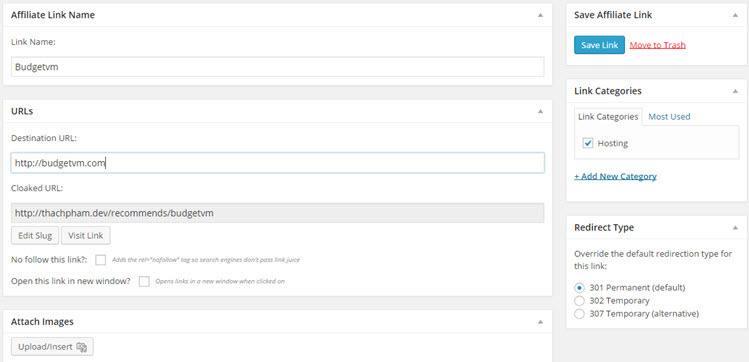Click the Attach Images panel heading
This screenshot has width=749, height=362.
coord(42,322)
